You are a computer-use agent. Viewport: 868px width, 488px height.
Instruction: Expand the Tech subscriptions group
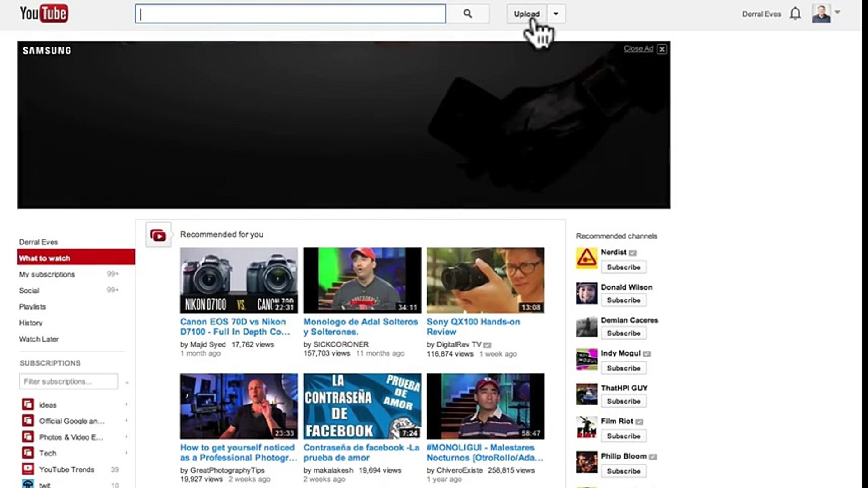126,453
